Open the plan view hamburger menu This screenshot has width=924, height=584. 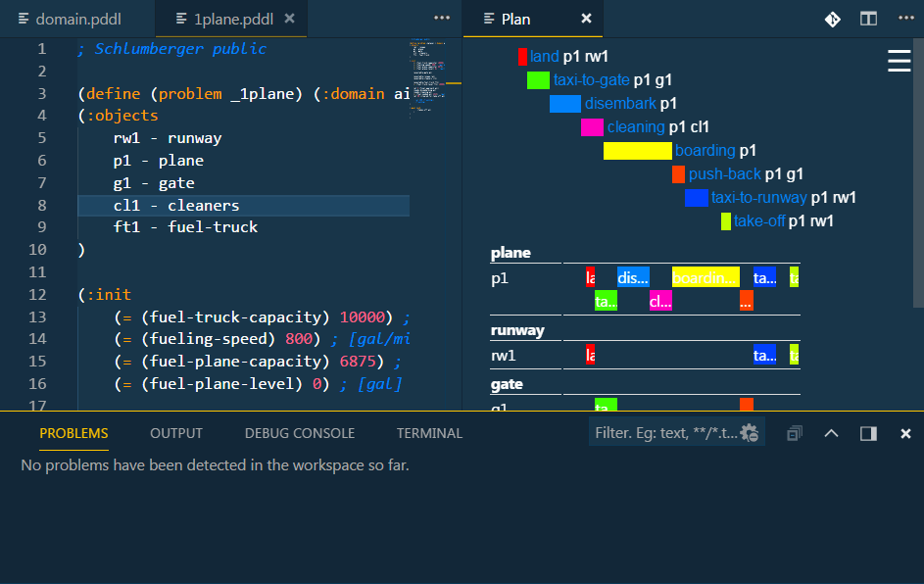pyautogui.click(x=899, y=61)
